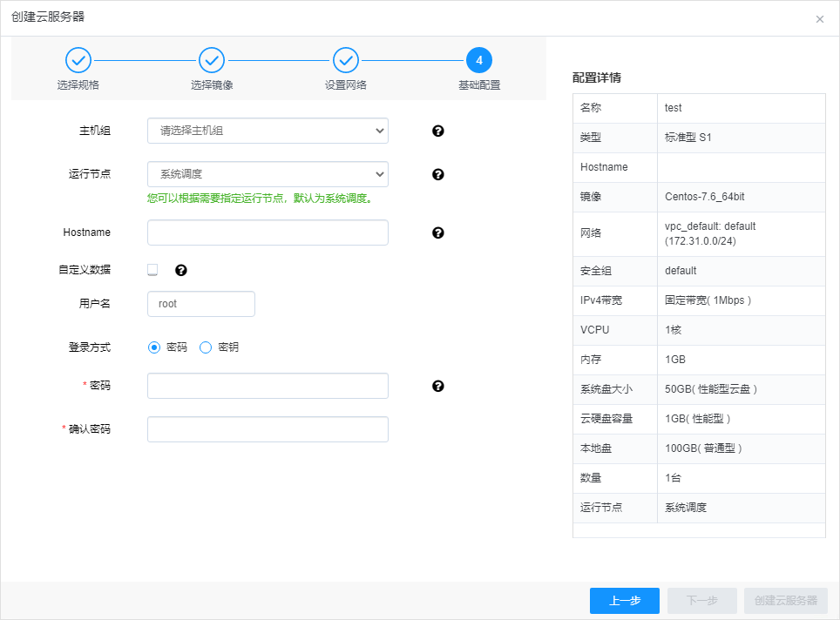Screen dimensions: 840x620
Task: Select 密钥 login method radio button
Action: (x=206, y=347)
